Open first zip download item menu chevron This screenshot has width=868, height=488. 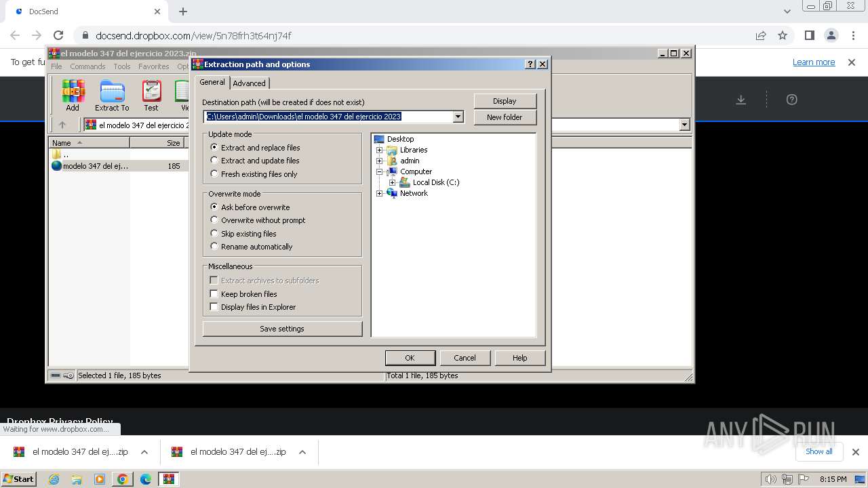(x=144, y=452)
